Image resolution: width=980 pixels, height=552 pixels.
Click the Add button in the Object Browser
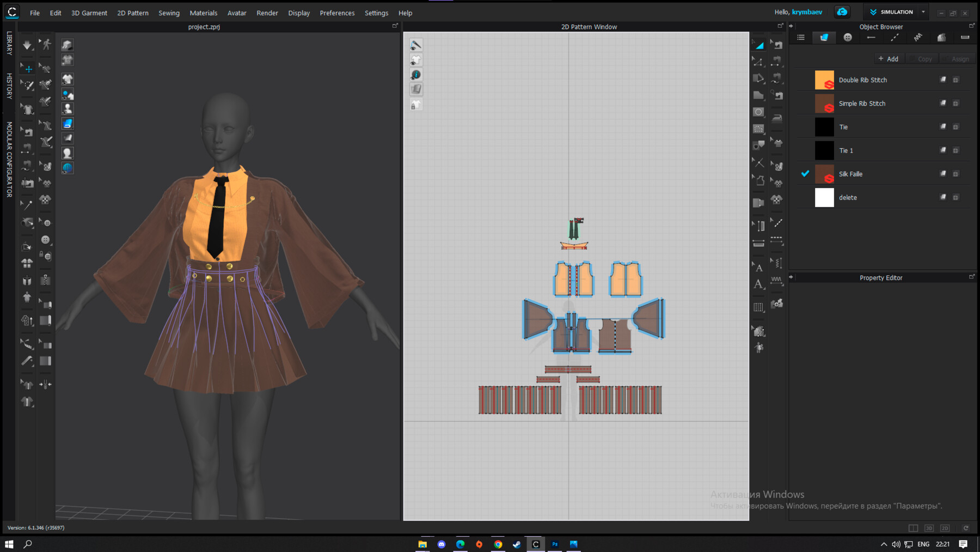(x=889, y=58)
